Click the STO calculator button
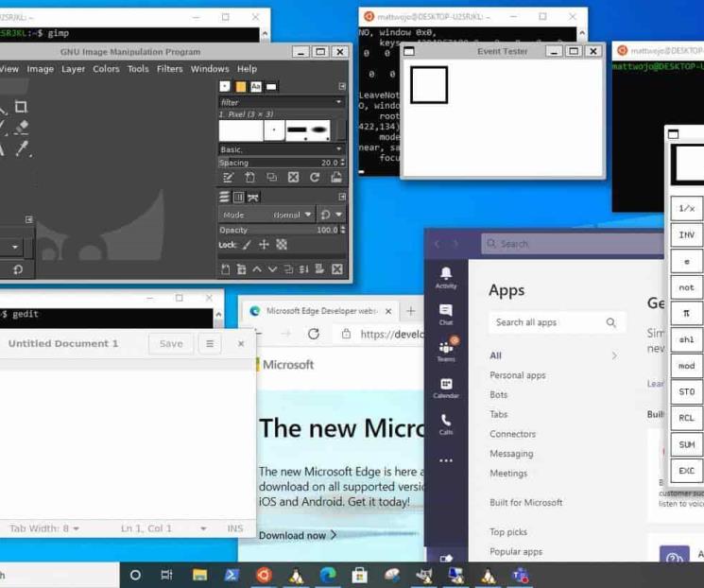The width and height of the screenshot is (704, 588). click(686, 392)
